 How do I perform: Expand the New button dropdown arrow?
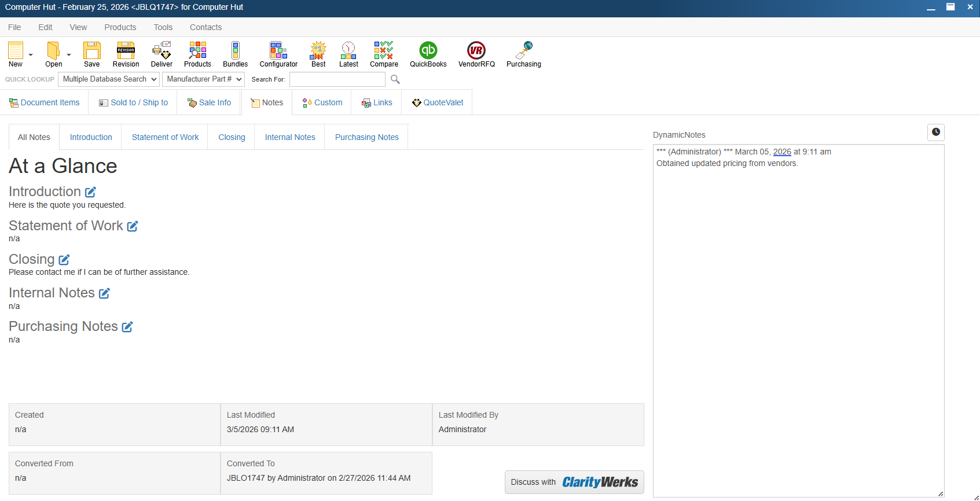[31, 55]
